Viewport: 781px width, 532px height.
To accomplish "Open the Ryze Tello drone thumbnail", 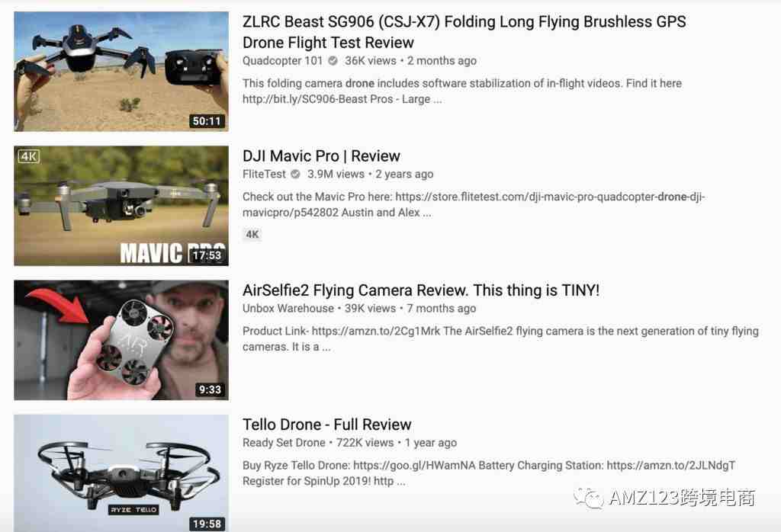I will (121, 473).
